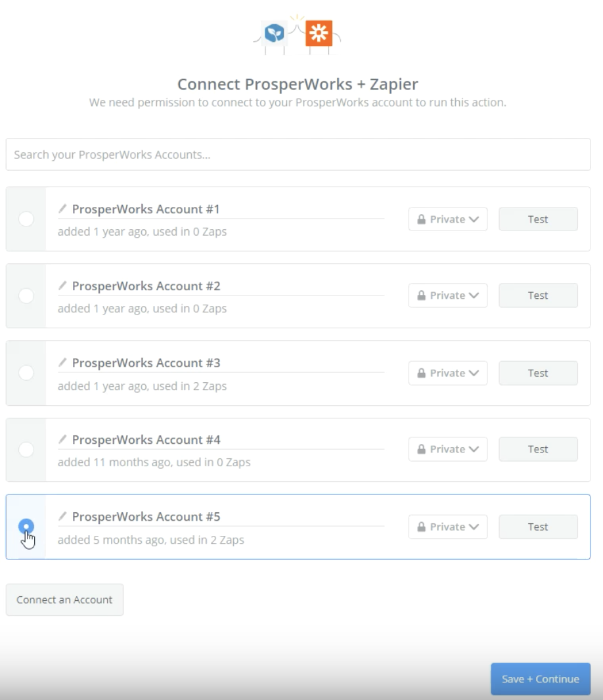Click pencil edit icon for Account #5
Image resolution: width=603 pixels, height=700 pixels.
62,516
